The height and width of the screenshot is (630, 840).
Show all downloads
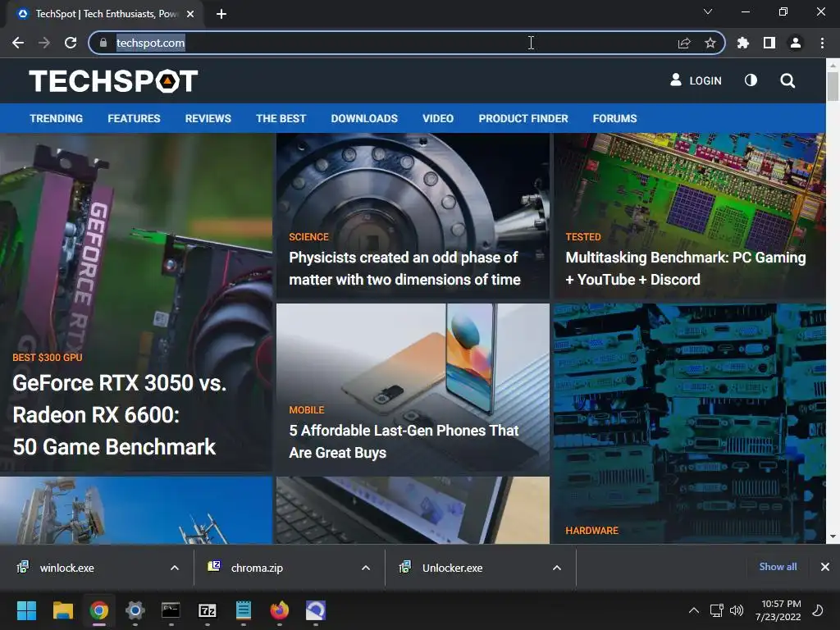pos(778,567)
